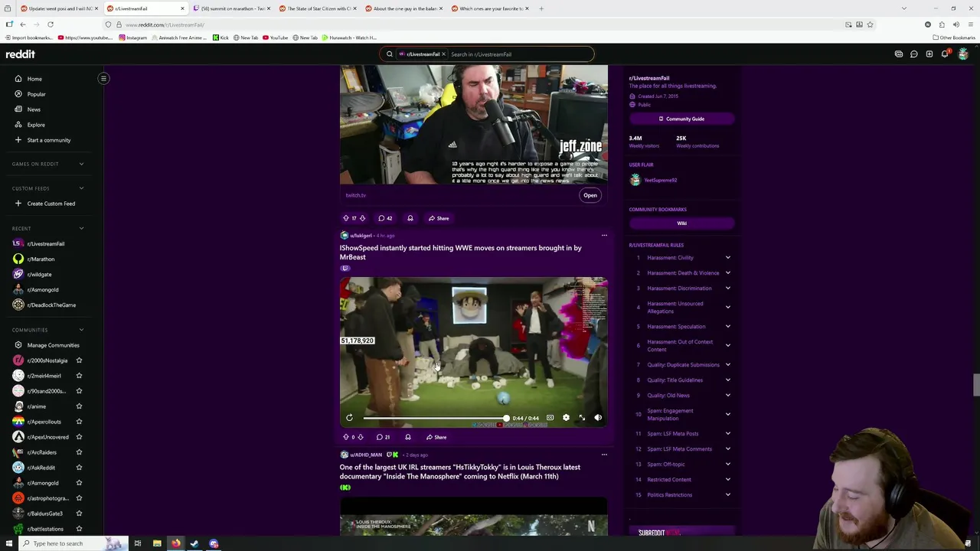Share the IShowSpeed WWE moves post
Image resolution: width=980 pixels, height=551 pixels.
(x=436, y=437)
